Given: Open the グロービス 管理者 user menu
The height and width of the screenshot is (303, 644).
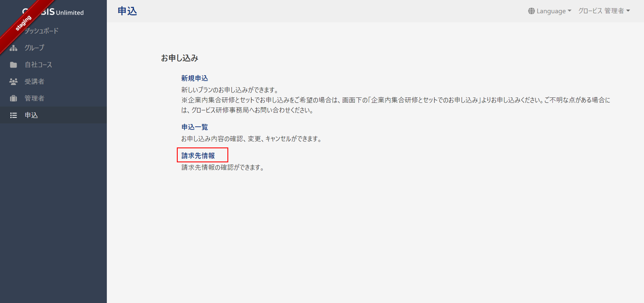Looking at the screenshot, I should pos(604,11).
